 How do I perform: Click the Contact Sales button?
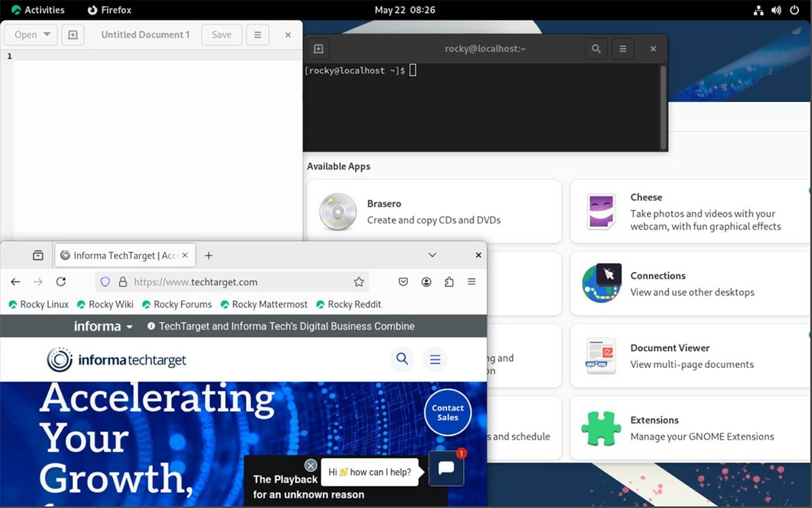pos(447,413)
